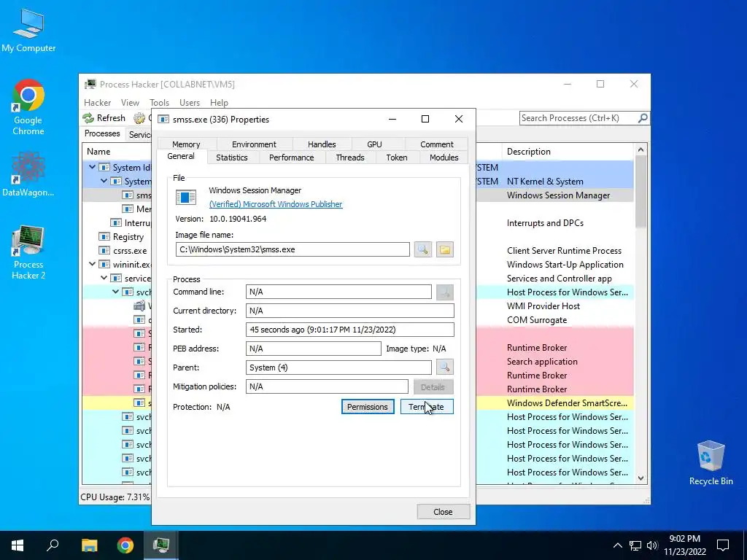747x560 pixels.
Task: Collapse the System process tree node
Action: click(104, 181)
